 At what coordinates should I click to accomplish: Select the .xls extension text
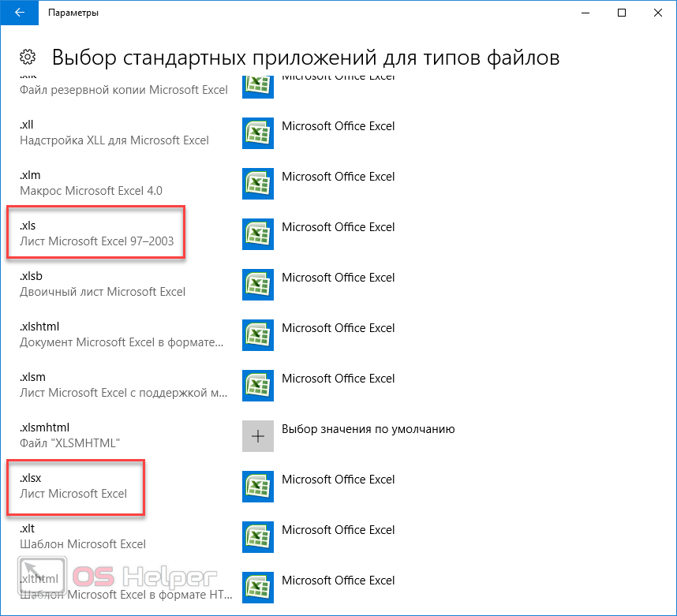pyautogui.click(x=28, y=226)
